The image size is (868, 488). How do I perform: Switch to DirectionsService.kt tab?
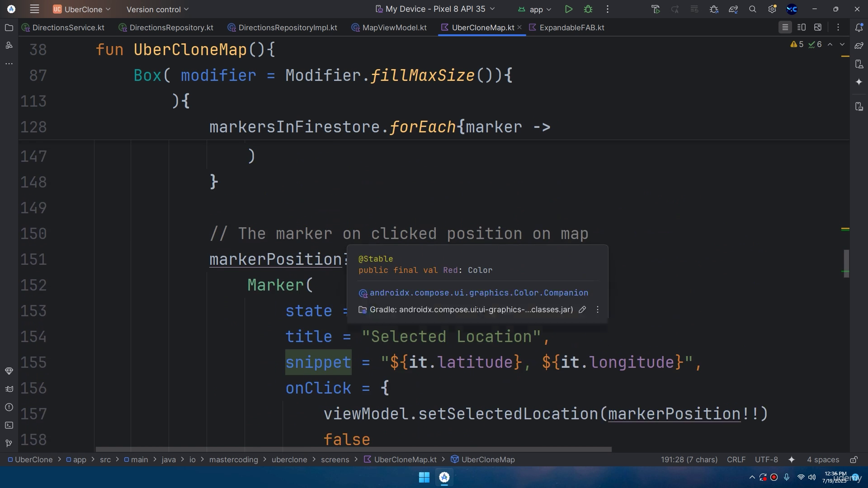[63, 28]
